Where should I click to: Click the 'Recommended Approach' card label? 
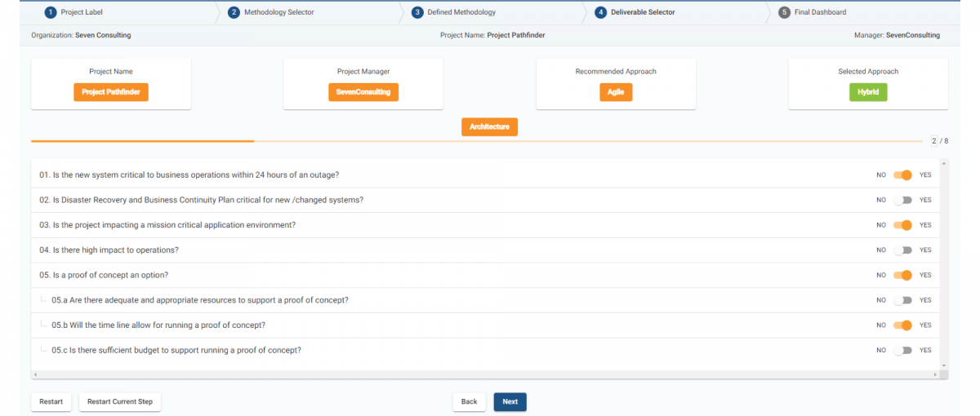pyautogui.click(x=616, y=72)
